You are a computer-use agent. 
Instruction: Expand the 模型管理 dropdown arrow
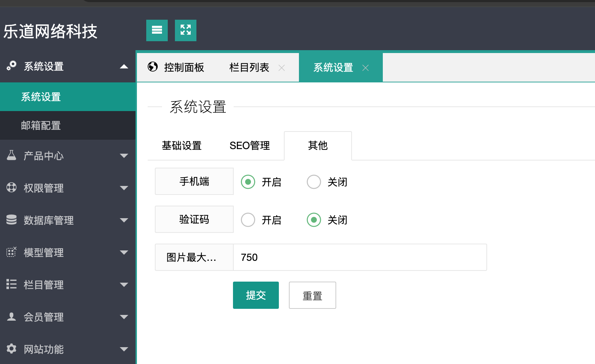pyautogui.click(x=124, y=252)
